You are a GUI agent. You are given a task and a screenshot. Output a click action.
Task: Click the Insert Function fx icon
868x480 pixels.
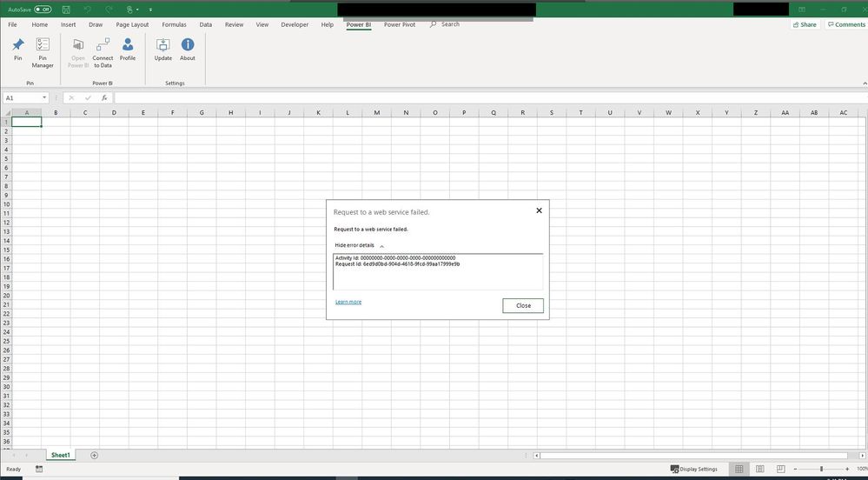click(x=104, y=98)
